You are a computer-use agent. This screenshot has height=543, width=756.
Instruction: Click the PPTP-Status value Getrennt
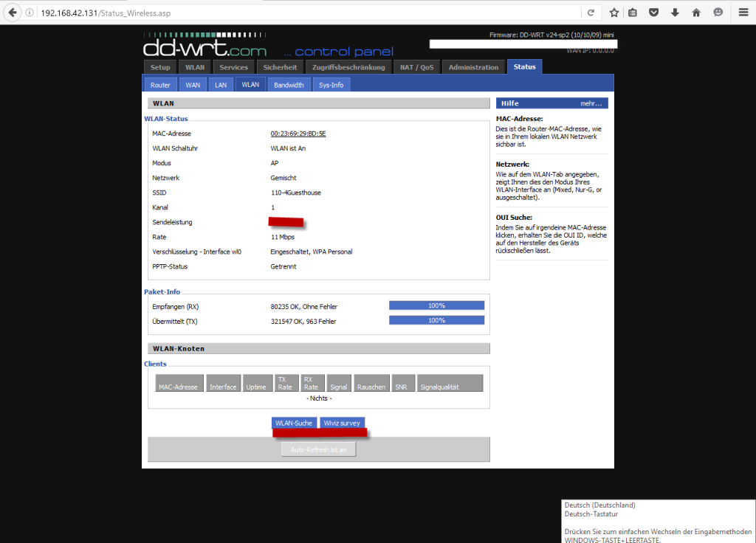(283, 266)
